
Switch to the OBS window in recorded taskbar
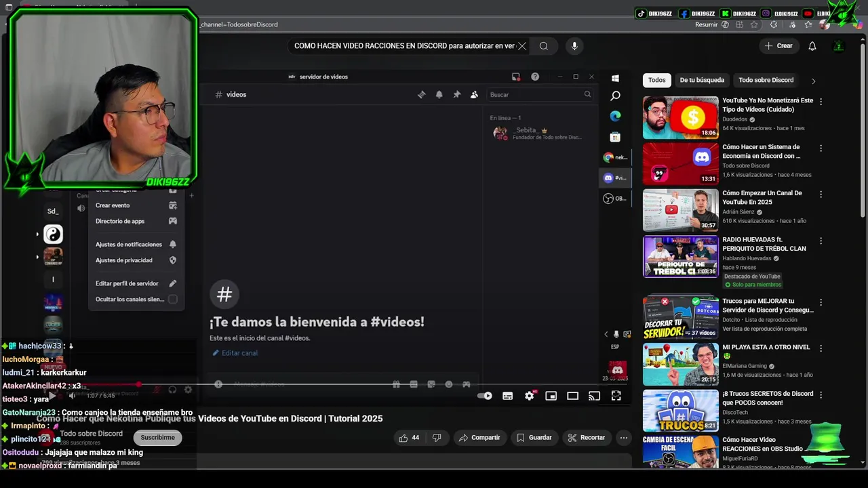pos(615,199)
